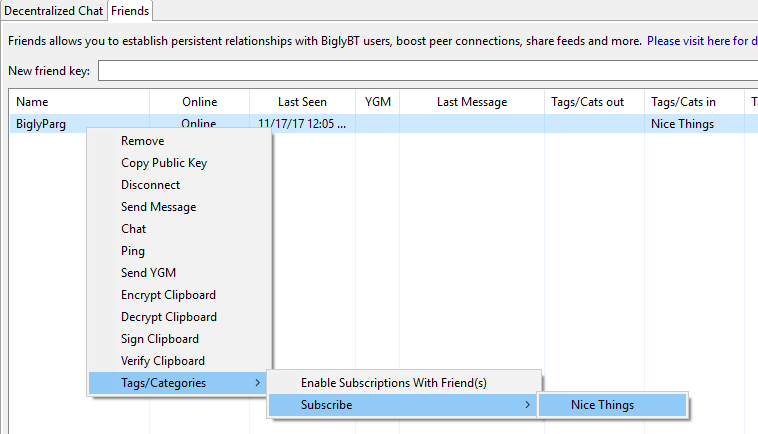This screenshot has width=758, height=434.
Task: Select Encrypt Clipboard menu entry
Action: coord(179,295)
